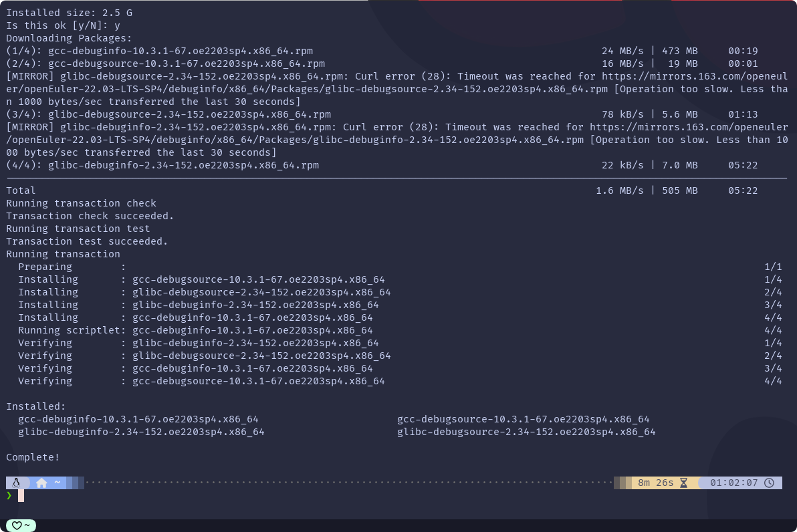Click the "5.6 MB" package size
Screen dimensions: 797x532
point(679,114)
